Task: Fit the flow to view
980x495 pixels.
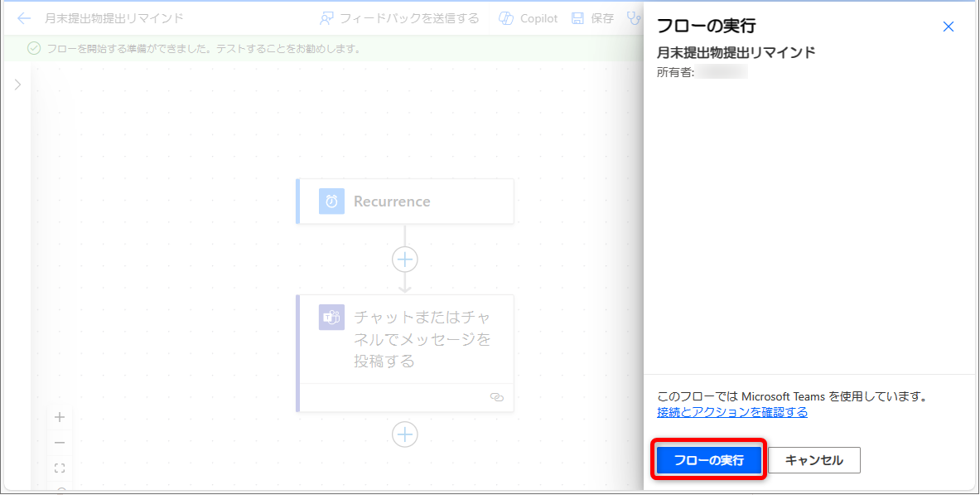Action: (60, 468)
